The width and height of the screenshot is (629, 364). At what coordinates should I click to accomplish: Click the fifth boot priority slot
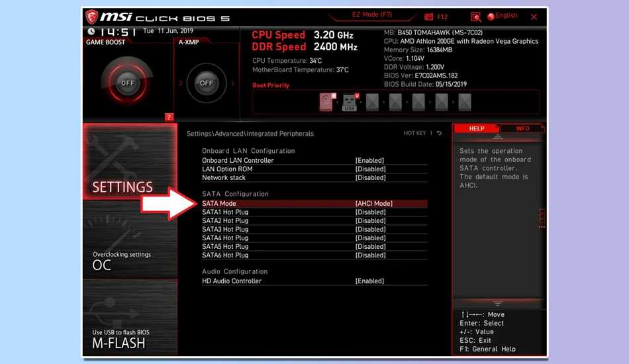(418, 102)
